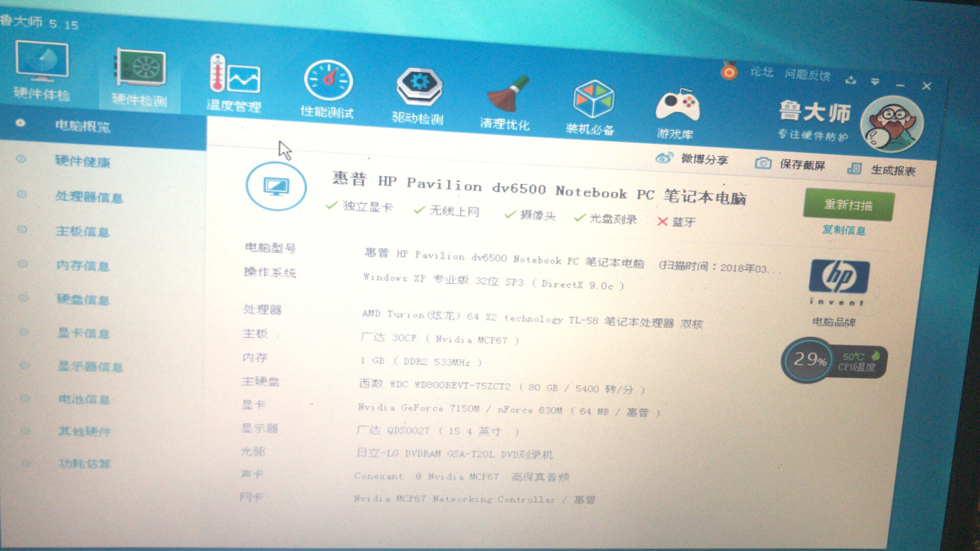Click the 复制信息 copy info link
This screenshot has height=551, width=980.
(844, 230)
